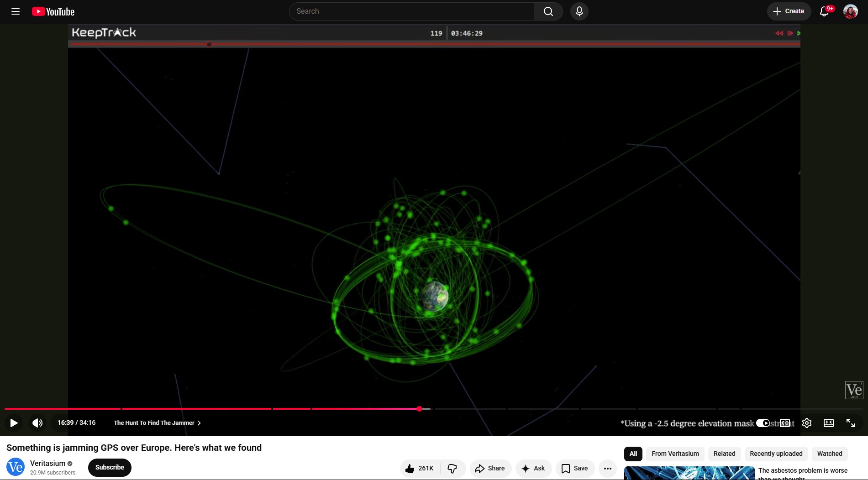Select 'From Veritasium' chip
This screenshot has height=480, width=868.
(x=675, y=454)
